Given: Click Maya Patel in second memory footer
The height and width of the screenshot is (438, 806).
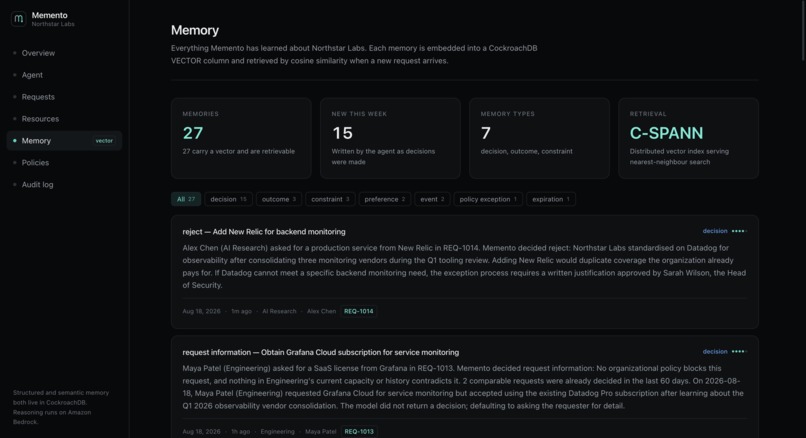Looking at the screenshot, I should (321, 431).
